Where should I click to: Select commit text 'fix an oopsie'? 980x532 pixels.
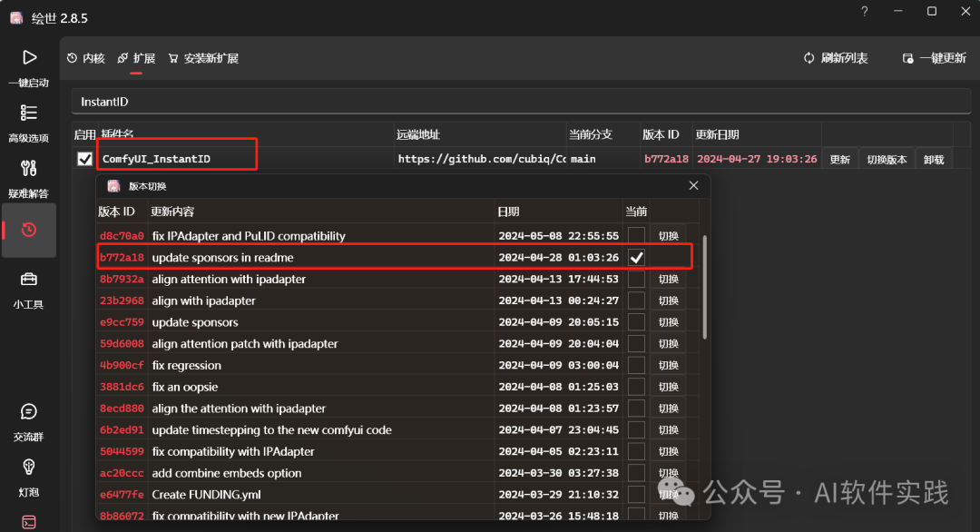pos(185,387)
